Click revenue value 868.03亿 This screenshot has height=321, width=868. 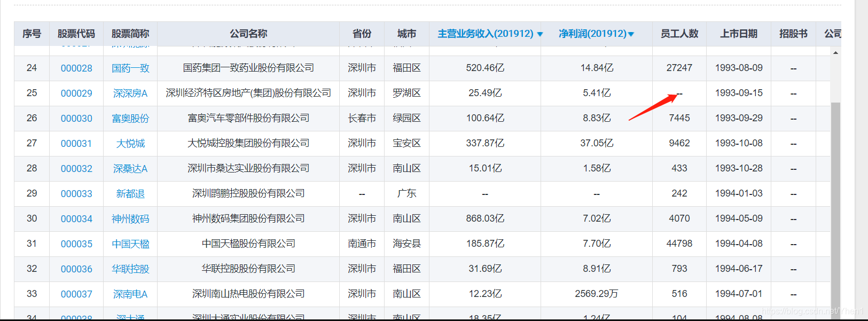(x=485, y=219)
